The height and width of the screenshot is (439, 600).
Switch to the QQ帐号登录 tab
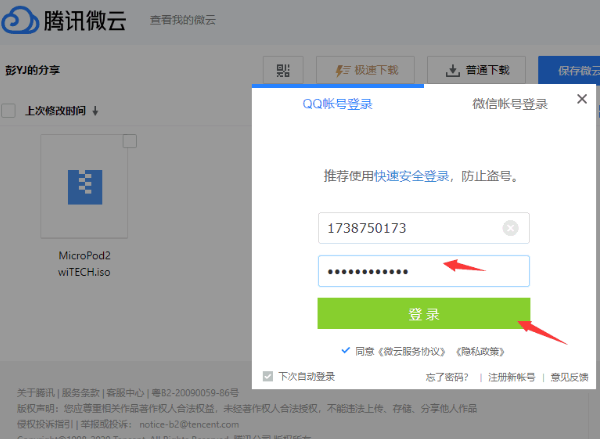pos(338,104)
